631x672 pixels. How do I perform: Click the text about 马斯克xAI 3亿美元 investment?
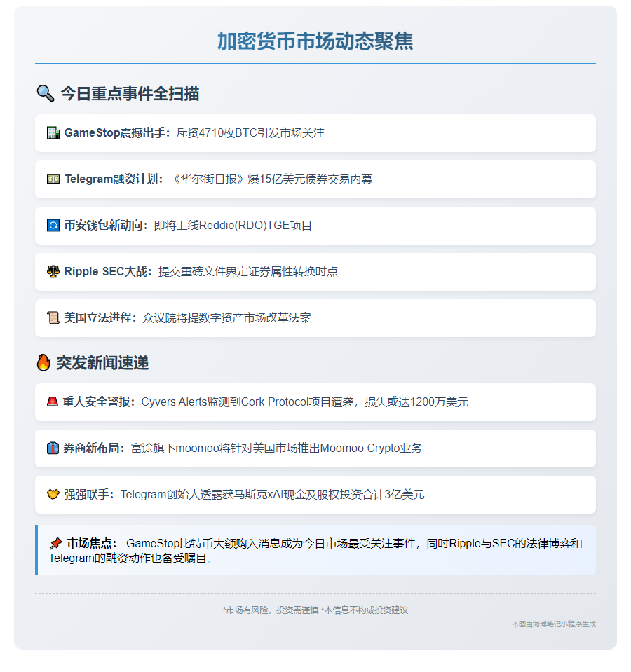tap(272, 495)
